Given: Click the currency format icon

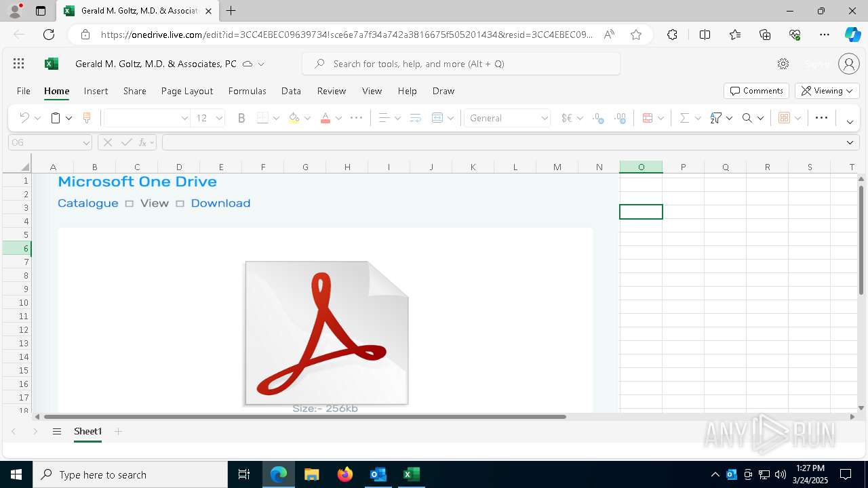Looking at the screenshot, I should pos(567,118).
